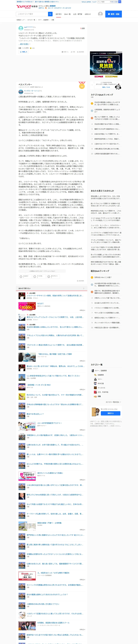The width and height of the screenshot is (138, 644).
Task: Click the top web search magnifier icon
Action: tap(120, 2)
